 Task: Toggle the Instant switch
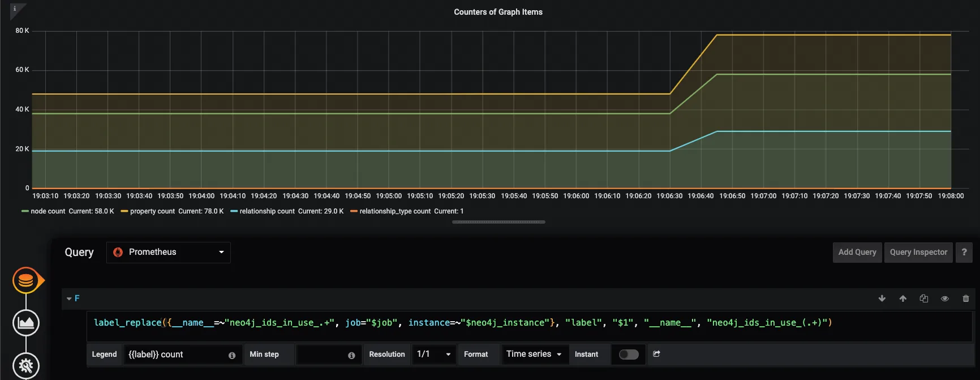629,355
